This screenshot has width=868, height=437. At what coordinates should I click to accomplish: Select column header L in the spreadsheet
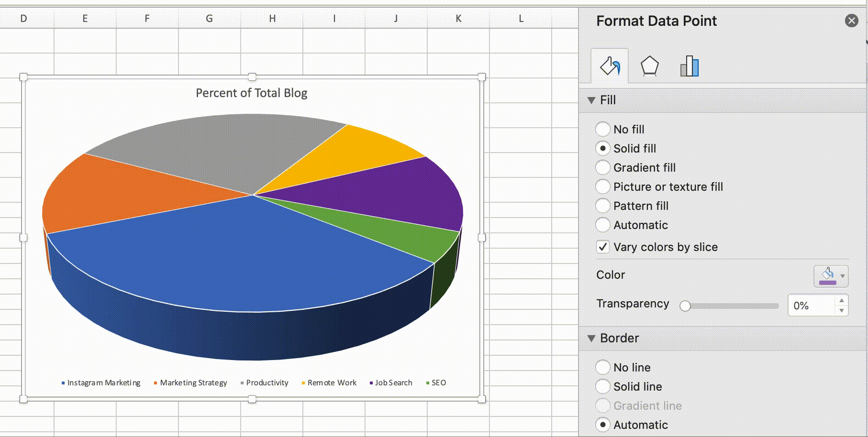[521, 19]
